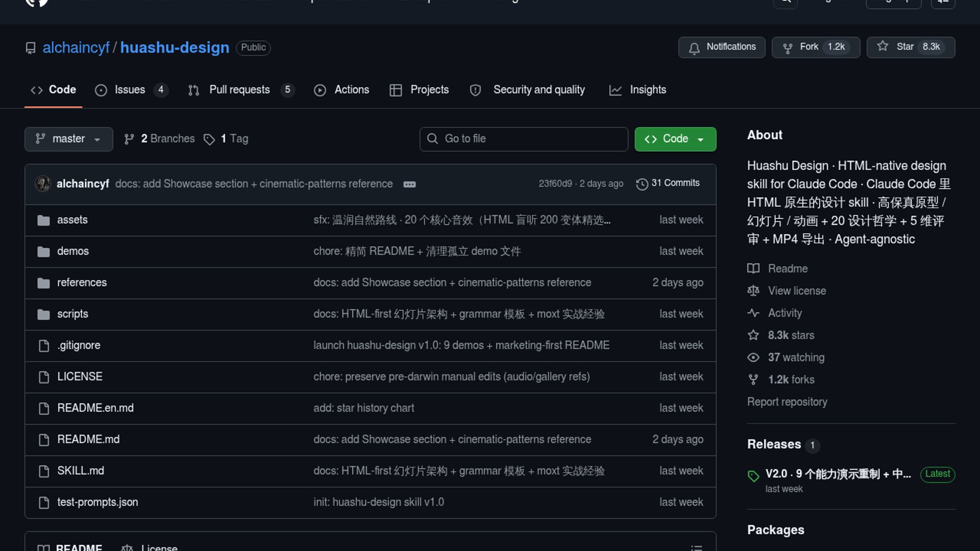The width and height of the screenshot is (980, 551).
Task: Open the master branch dropdown
Action: tap(68, 139)
